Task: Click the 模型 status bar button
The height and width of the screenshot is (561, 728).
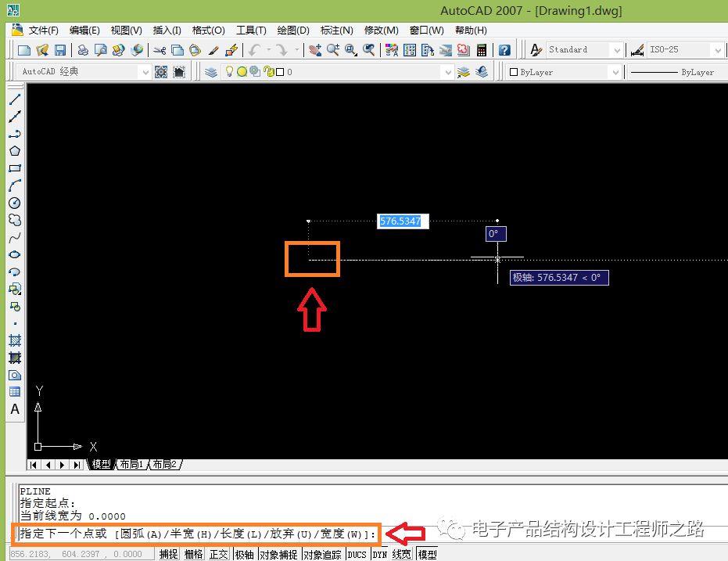Action: click(427, 554)
